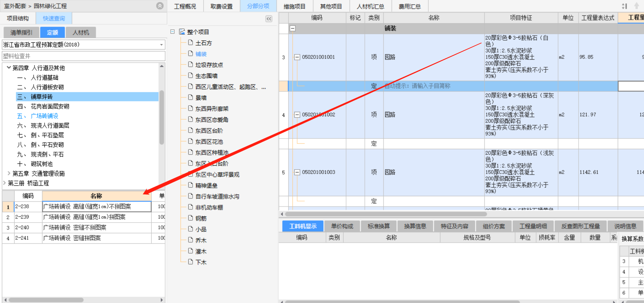The height and width of the screenshot is (303, 644).
Task: Click the 项目特征 column header
Action: click(x=521, y=18)
